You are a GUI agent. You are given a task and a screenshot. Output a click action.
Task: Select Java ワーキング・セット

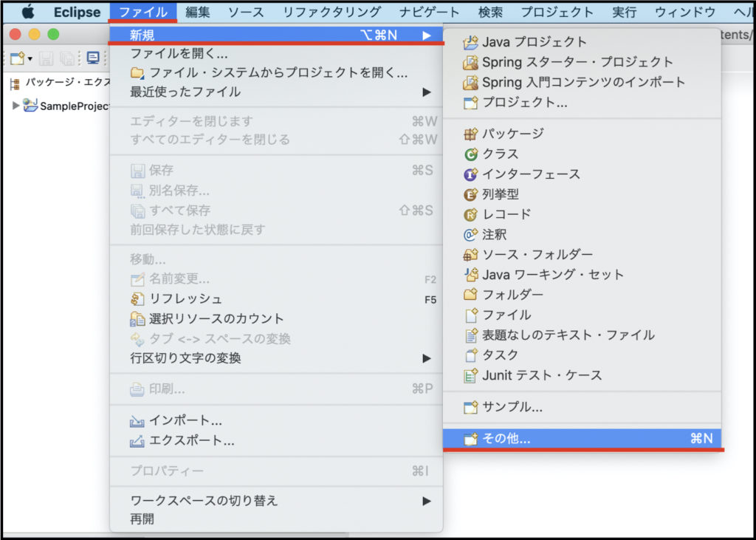coord(582,275)
